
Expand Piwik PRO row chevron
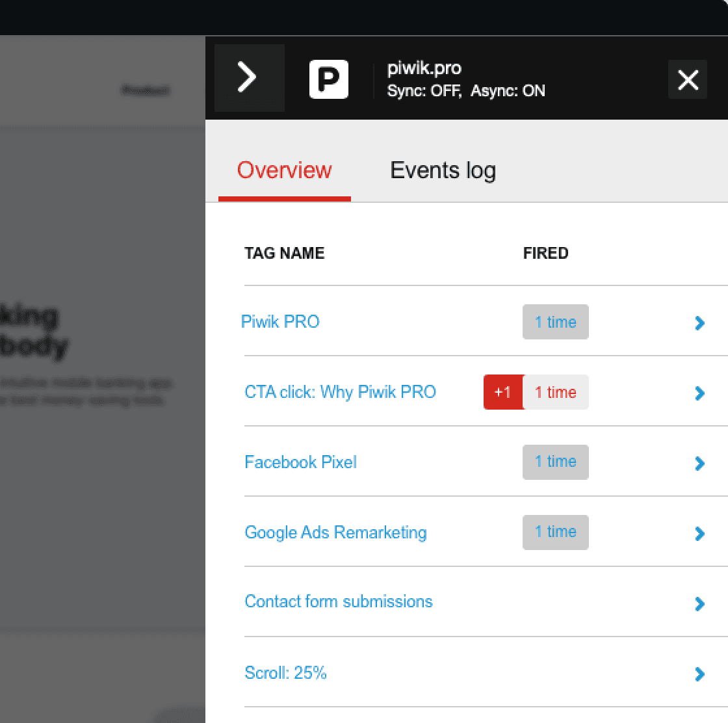699,323
